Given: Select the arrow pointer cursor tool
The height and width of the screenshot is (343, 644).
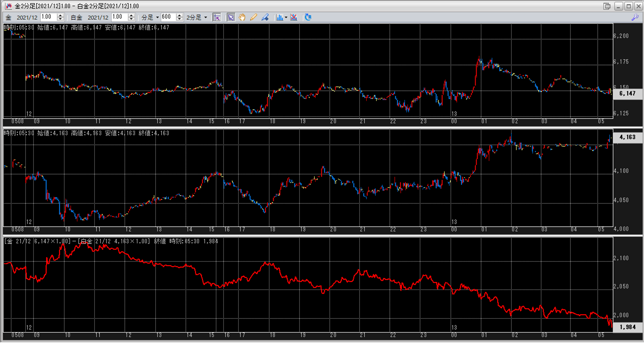Looking at the screenshot, I should pyautogui.click(x=231, y=17).
